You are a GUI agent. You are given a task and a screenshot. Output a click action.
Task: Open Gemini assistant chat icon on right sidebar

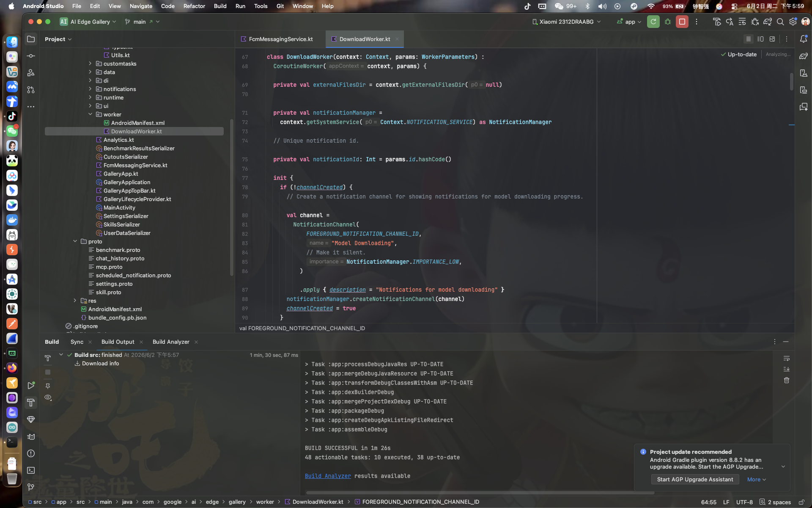click(x=804, y=107)
